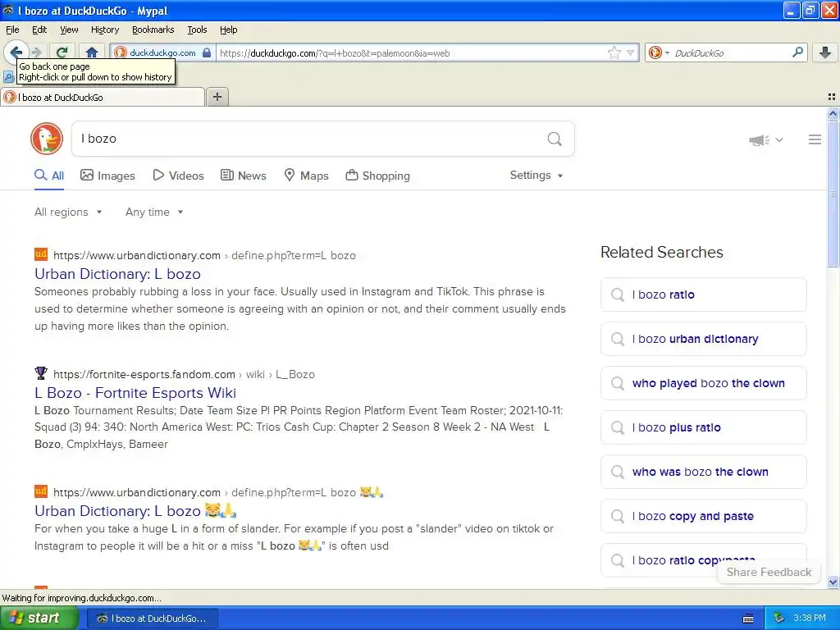
Task: Open the Settings dropdown
Action: pyautogui.click(x=536, y=176)
